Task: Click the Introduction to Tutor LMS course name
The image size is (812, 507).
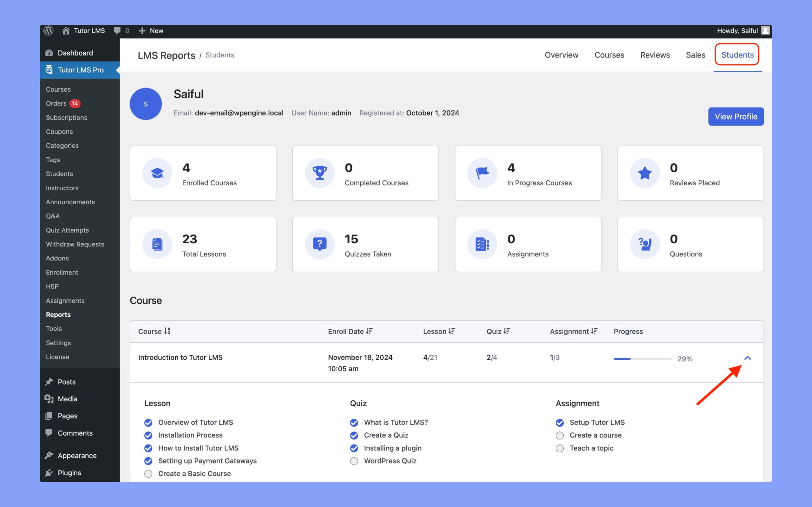Action: click(180, 358)
